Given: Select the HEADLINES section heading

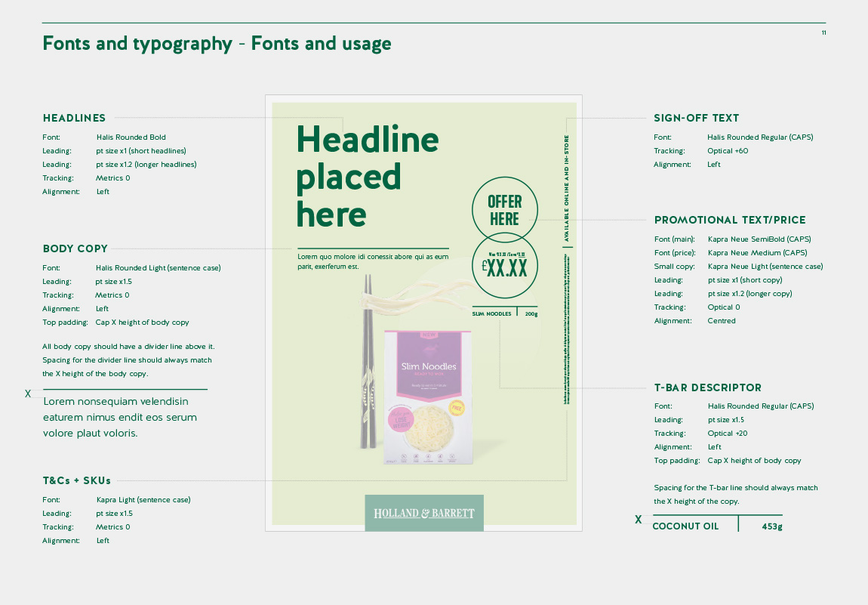Looking at the screenshot, I should [74, 118].
